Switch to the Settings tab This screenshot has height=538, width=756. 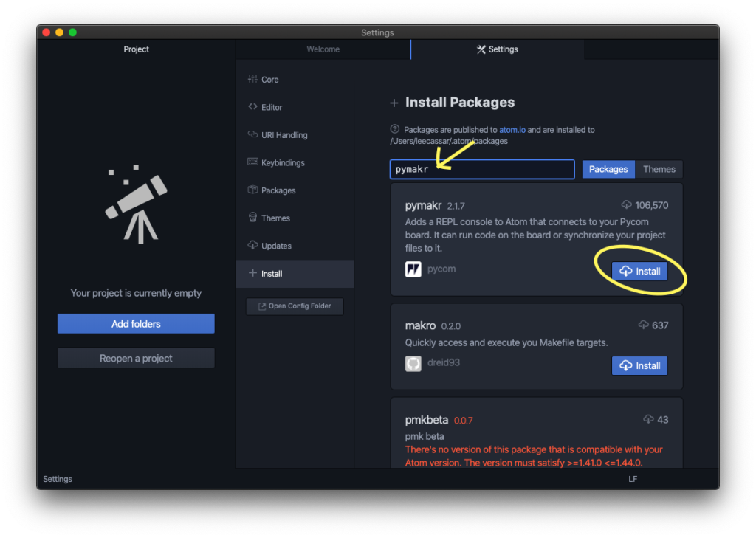tap(498, 49)
